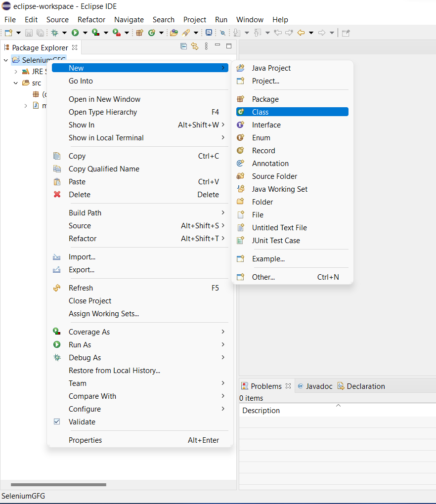Click the Save All toolbar icon

40,33
